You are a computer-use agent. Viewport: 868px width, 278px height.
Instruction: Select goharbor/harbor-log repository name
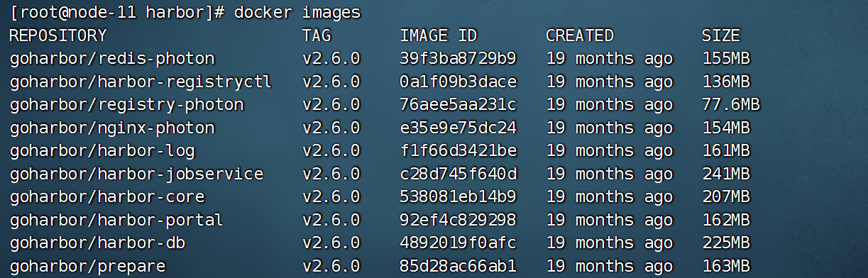click(101, 151)
